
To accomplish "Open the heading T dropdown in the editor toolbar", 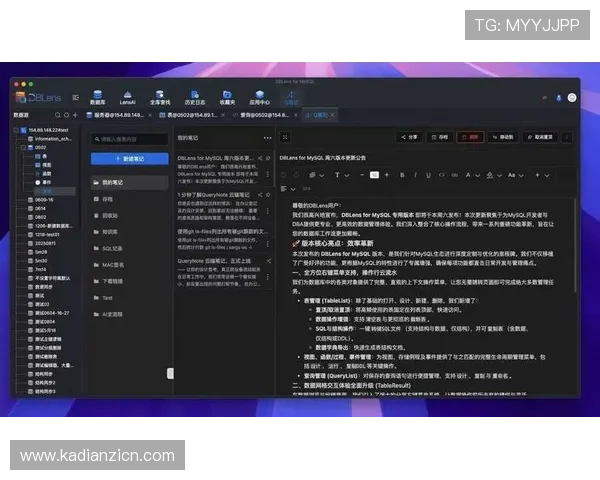I will [342, 175].
